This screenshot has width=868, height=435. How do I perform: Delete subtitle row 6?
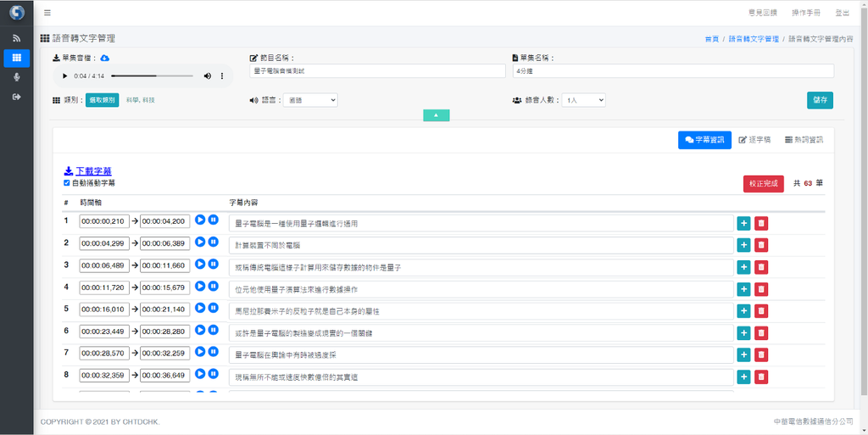point(761,333)
